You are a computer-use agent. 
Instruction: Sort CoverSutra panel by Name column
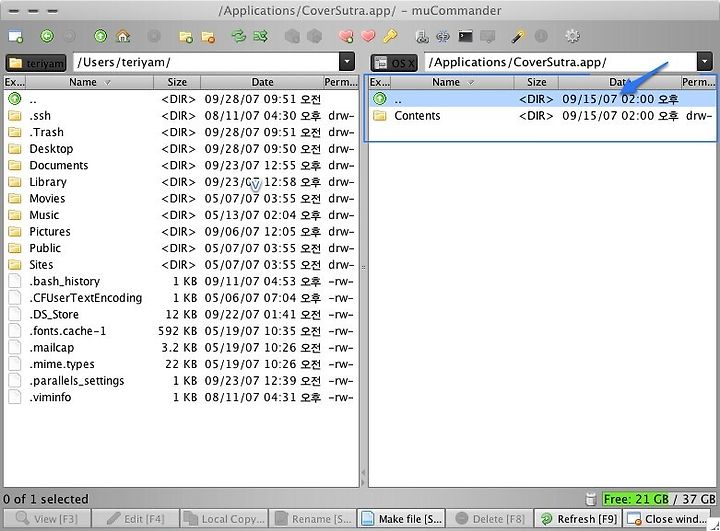[452, 82]
